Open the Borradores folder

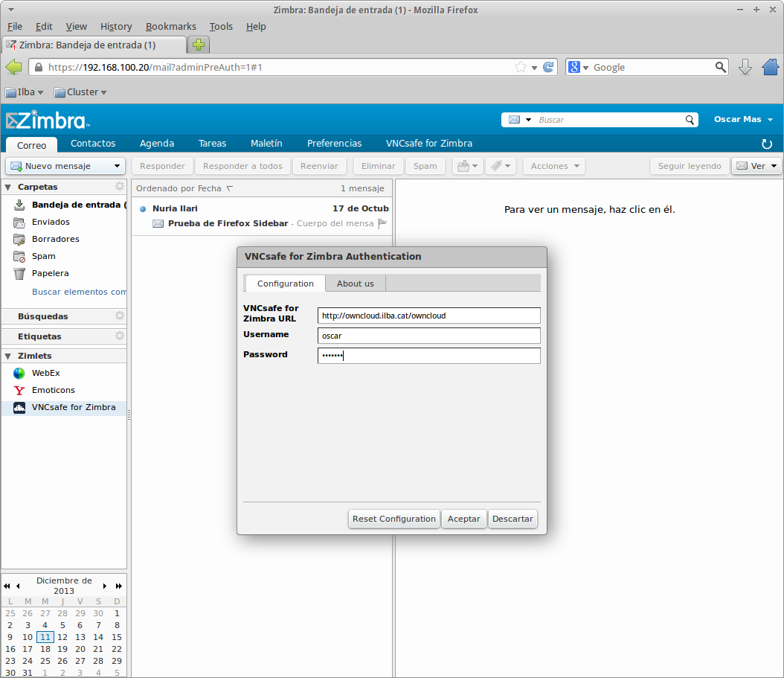click(x=56, y=239)
